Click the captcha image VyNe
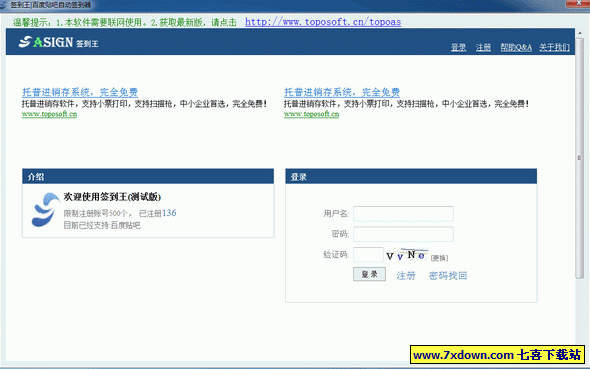The height and width of the screenshot is (369, 590). tap(407, 255)
